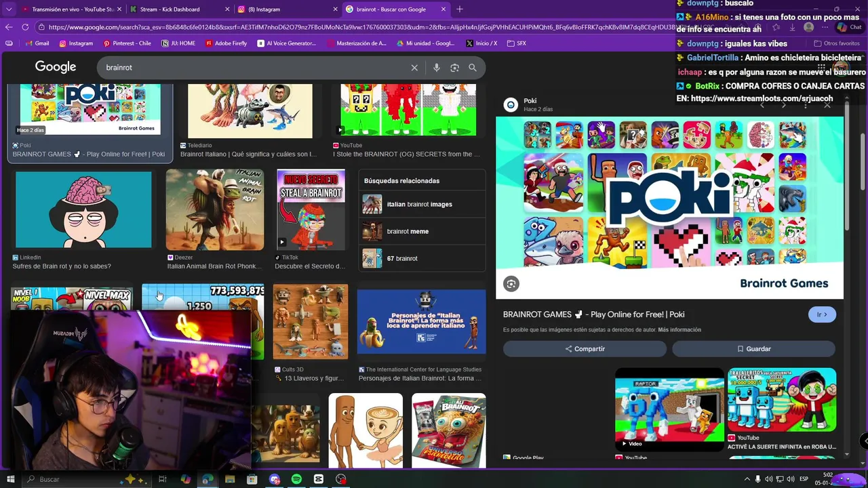Screen dimensions: 868x488
Task: Go back with browser back arrow
Action: pyautogui.click(x=9, y=27)
